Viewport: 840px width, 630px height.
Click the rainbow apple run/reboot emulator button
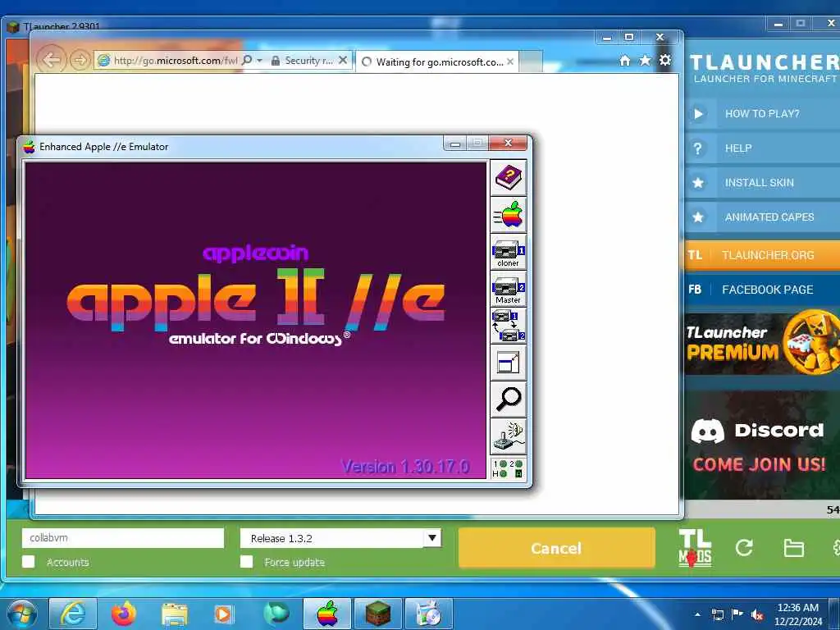(508, 215)
